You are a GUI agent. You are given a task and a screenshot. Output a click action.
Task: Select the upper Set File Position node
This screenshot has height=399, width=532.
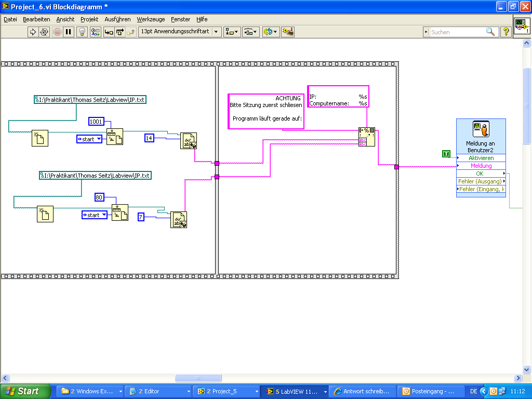click(x=115, y=137)
